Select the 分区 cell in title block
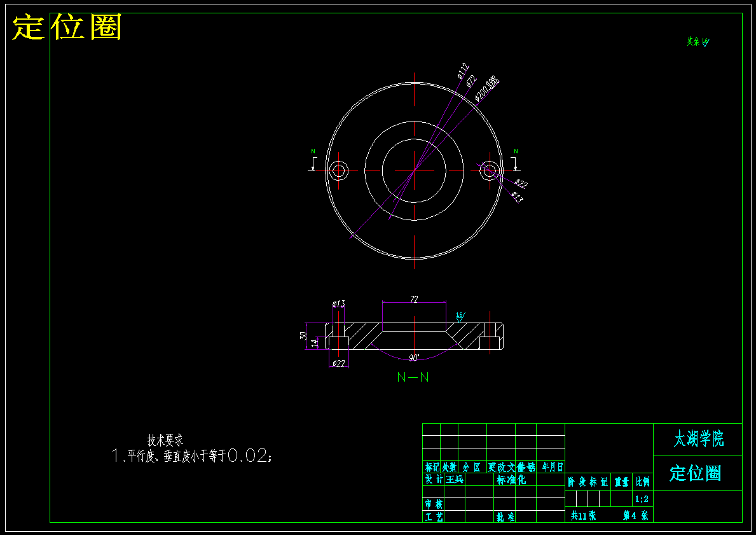This screenshot has height=535, width=756. pos(472,467)
